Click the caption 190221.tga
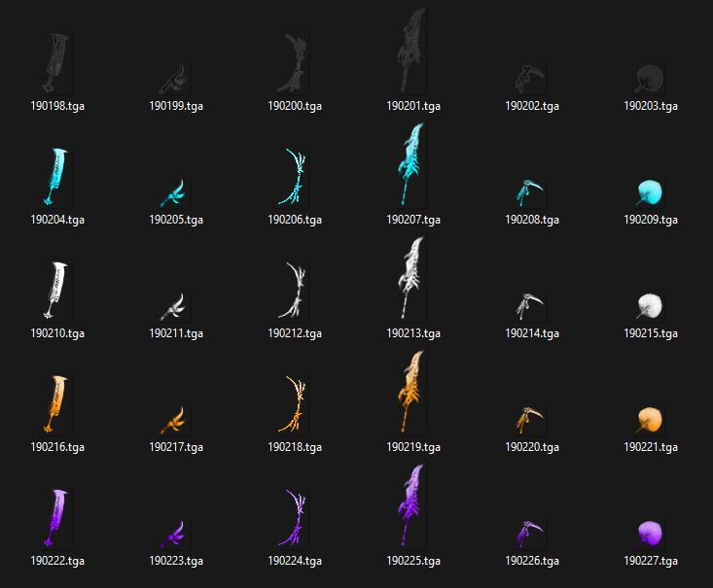 [x=651, y=447]
